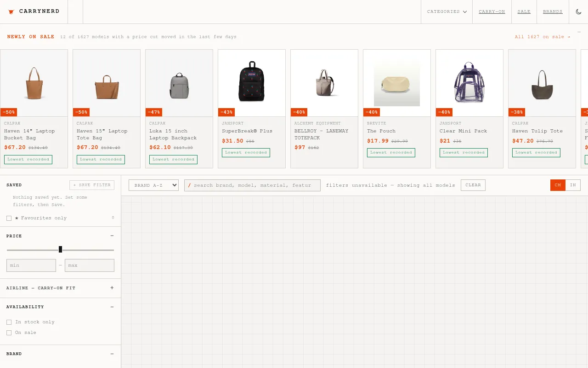Open the Brands page
The image size is (588, 368).
(553, 11)
